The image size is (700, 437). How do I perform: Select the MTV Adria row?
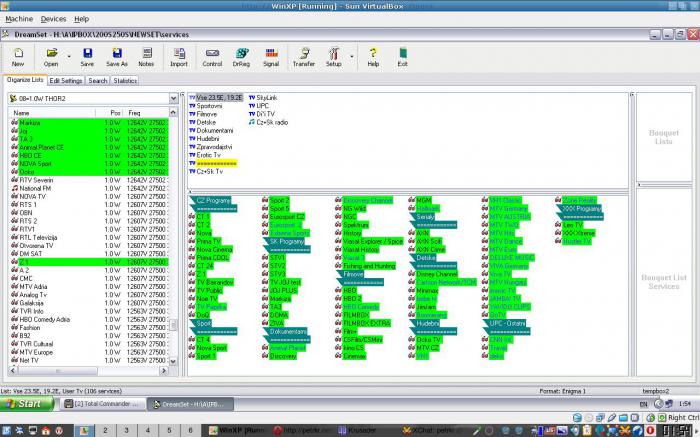(x=89, y=287)
